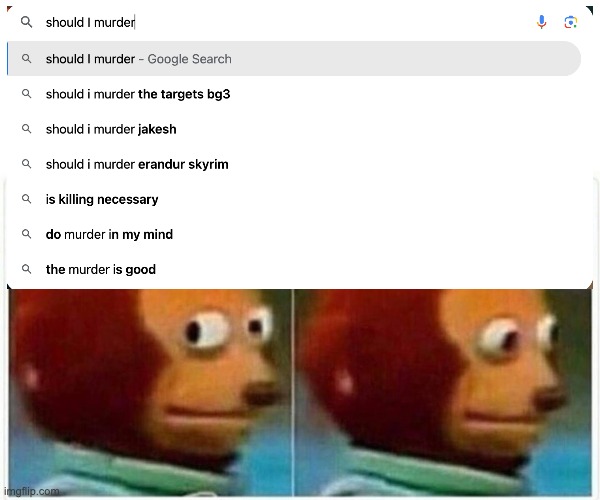The width and height of the screenshot is (600, 500).
Task: Focus the search box containing 'should I murder'
Action: point(283,22)
